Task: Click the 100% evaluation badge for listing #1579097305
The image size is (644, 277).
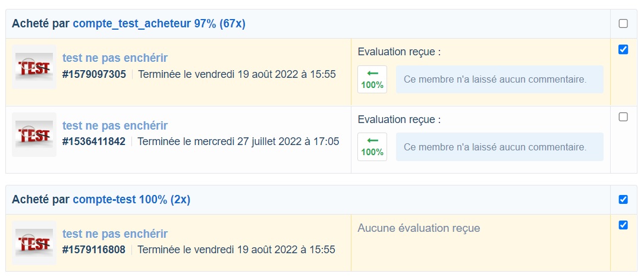Action: (372, 79)
